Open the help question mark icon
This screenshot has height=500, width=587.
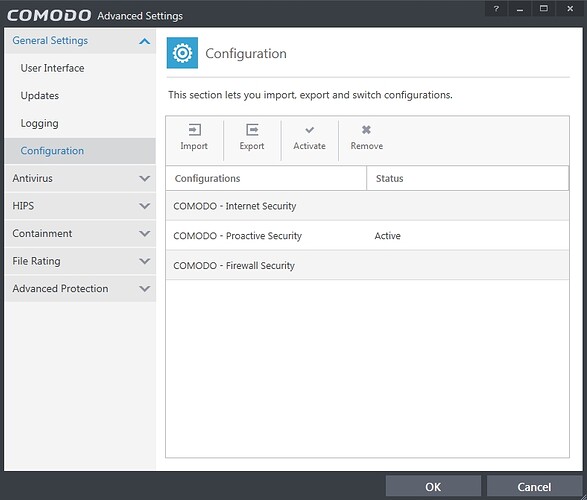[496, 9]
